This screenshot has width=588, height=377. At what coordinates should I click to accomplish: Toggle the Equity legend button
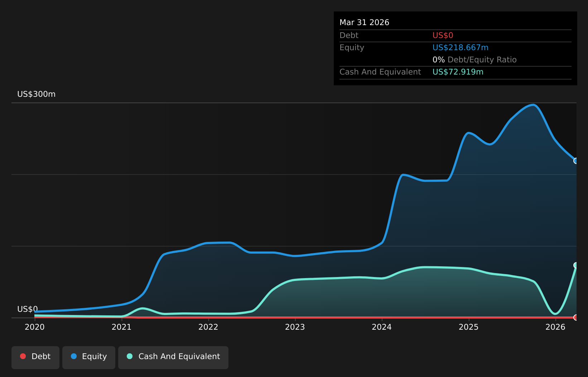coord(89,357)
